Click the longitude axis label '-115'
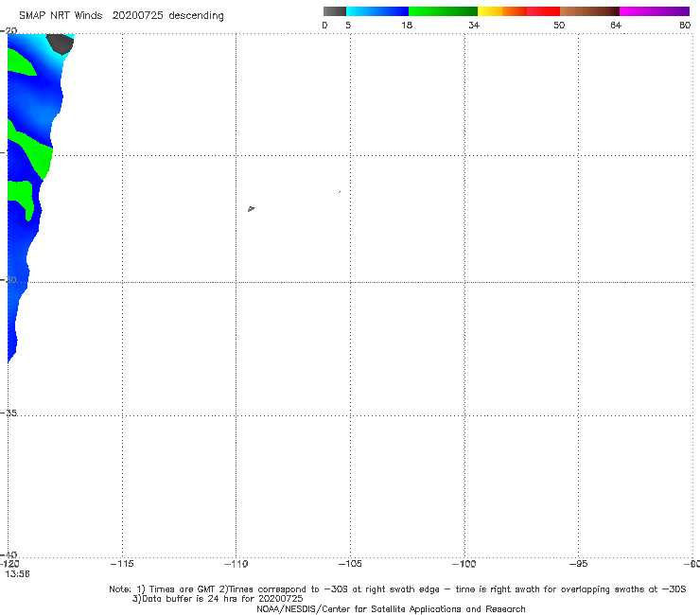This screenshot has height=615, width=700. click(122, 564)
